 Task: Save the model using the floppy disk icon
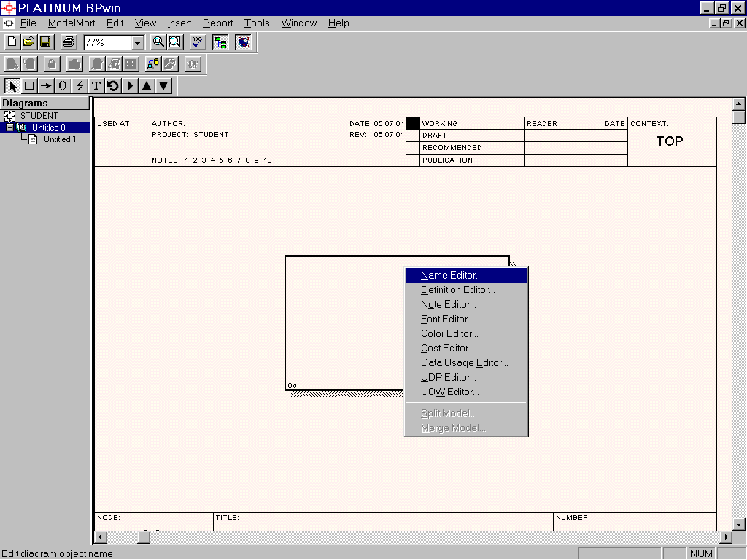(45, 42)
